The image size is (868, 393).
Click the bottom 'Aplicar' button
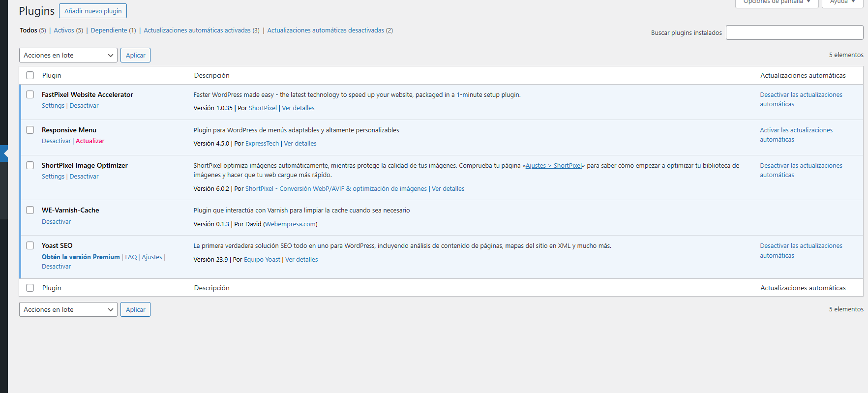tap(135, 309)
